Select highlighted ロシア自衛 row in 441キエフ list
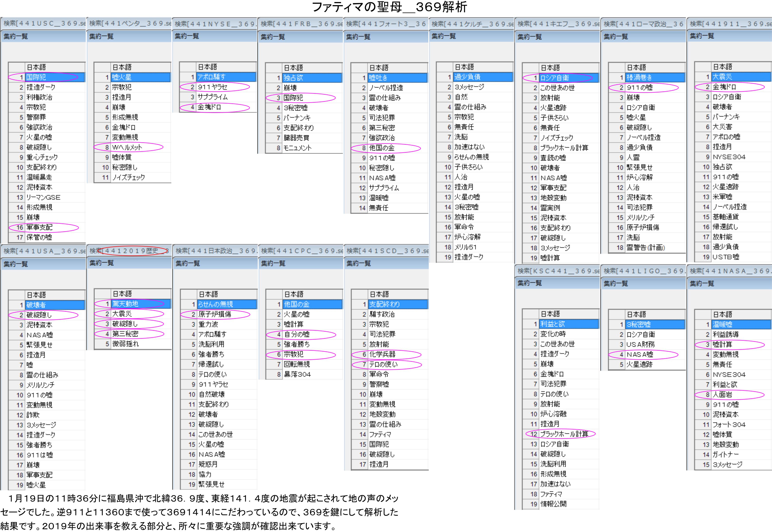Image resolution: width=772 pixels, height=532 pixels. click(x=555, y=78)
